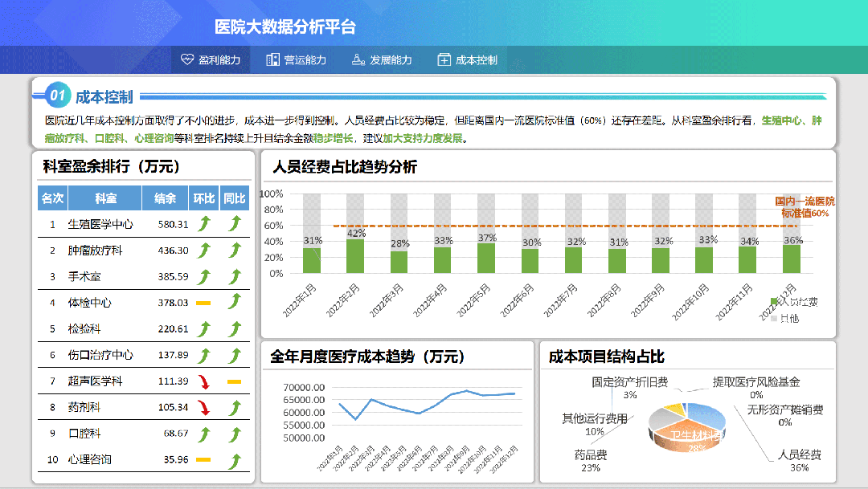Click the yellow dash indicator for 体检中心
The width and height of the screenshot is (868, 489).
tap(203, 303)
